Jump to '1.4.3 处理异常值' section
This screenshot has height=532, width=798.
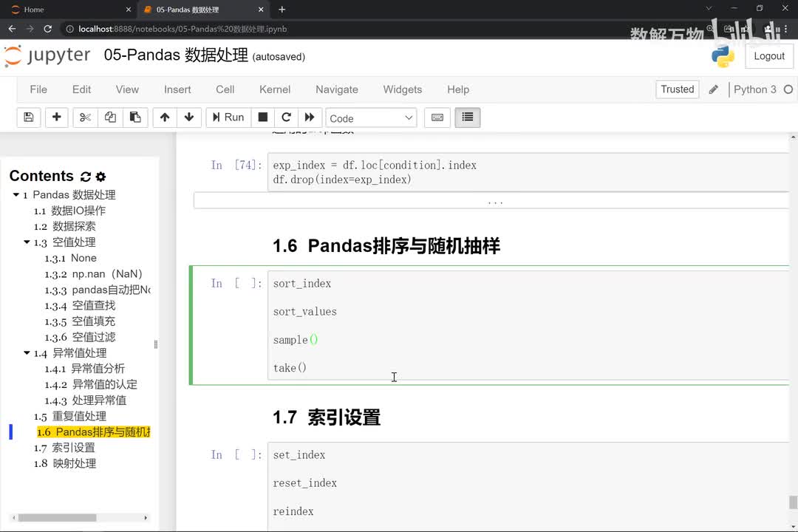[85, 400]
